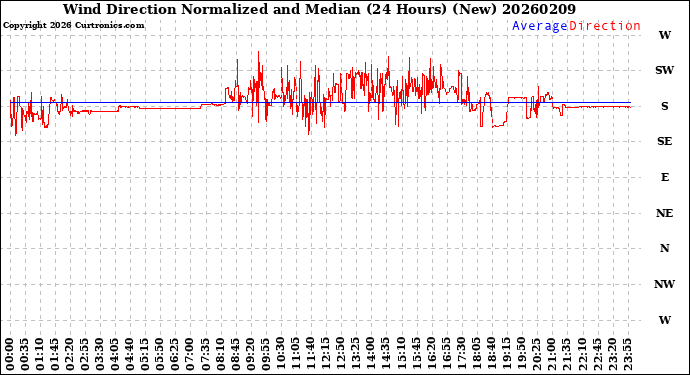Click the 03:30 time label
This screenshot has width=690, height=375.
coord(100,354)
